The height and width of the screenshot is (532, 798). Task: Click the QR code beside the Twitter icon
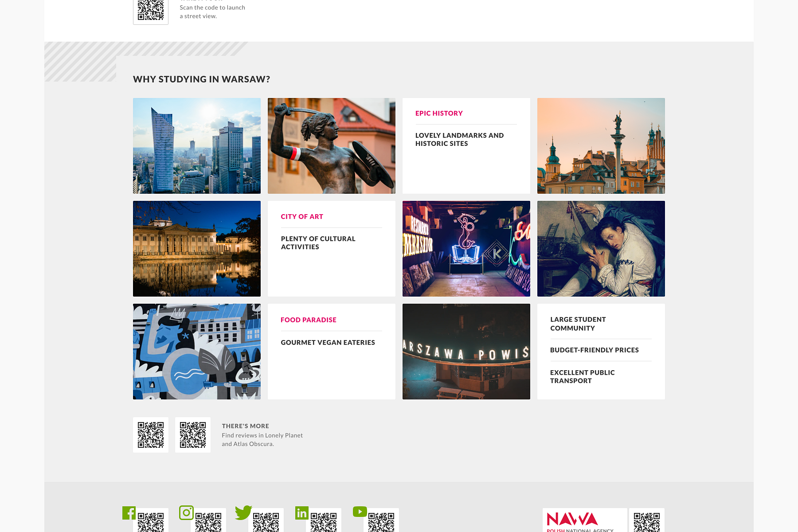pos(266,520)
